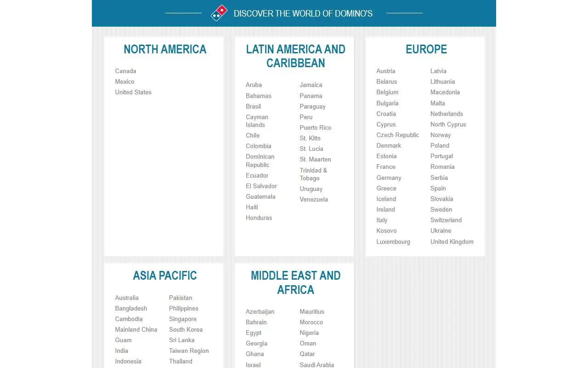Open the Canada country link
Viewport: 588px width, 368px height.
click(x=125, y=71)
